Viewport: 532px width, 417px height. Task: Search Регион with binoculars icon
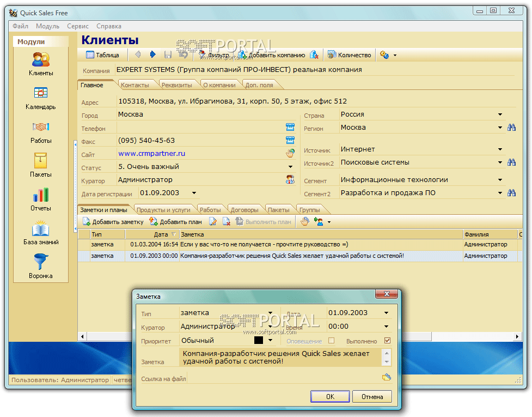click(511, 128)
